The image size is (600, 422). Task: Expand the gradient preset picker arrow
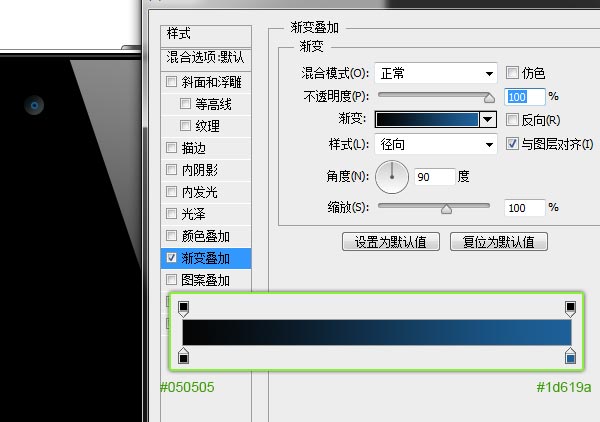488,119
